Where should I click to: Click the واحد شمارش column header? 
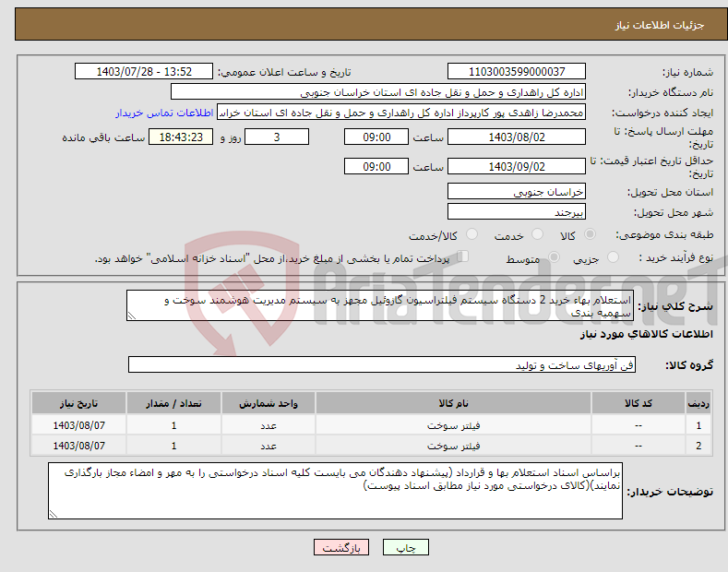click(x=269, y=403)
